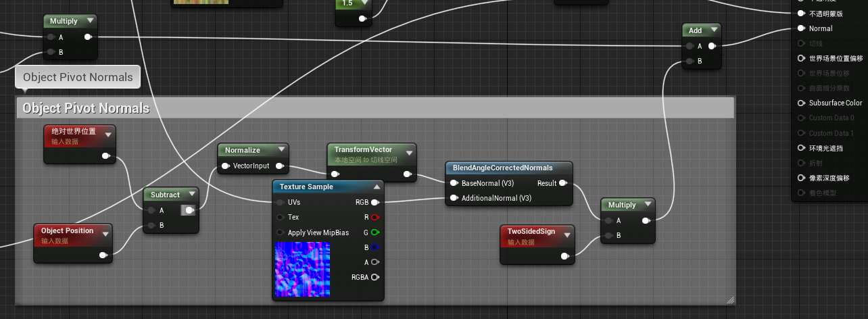Click the 折射 label
Image resolution: width=868 pixels, height=319 pixels.
point(816,163)
